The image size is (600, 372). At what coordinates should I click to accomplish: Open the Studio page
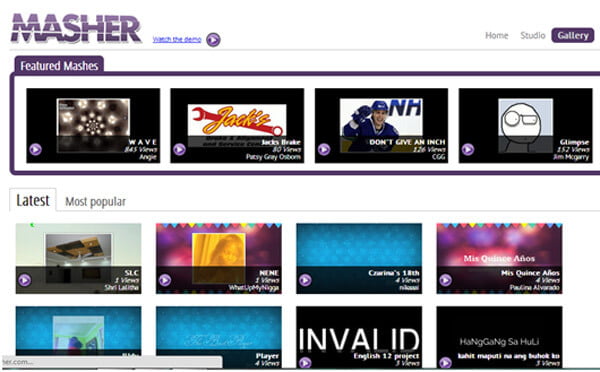[533, 35]
